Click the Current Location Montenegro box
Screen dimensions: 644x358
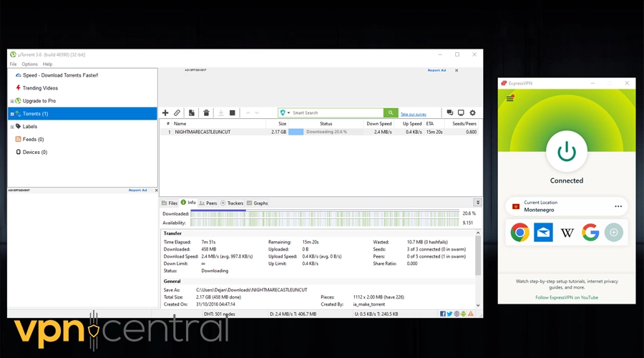[567, 206]
